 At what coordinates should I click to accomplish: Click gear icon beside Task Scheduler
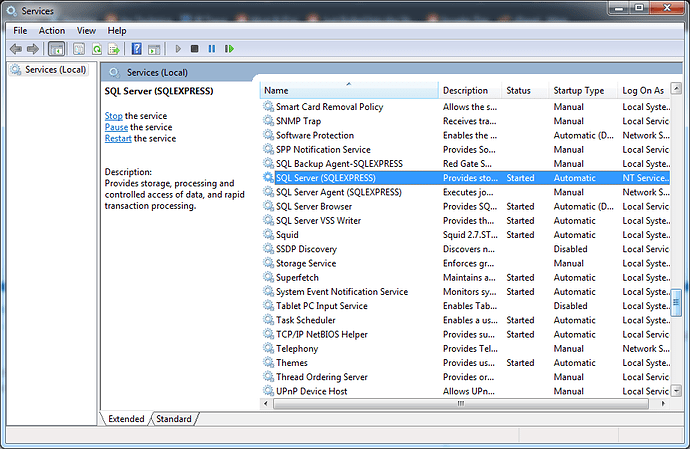(x=268, y=320)
